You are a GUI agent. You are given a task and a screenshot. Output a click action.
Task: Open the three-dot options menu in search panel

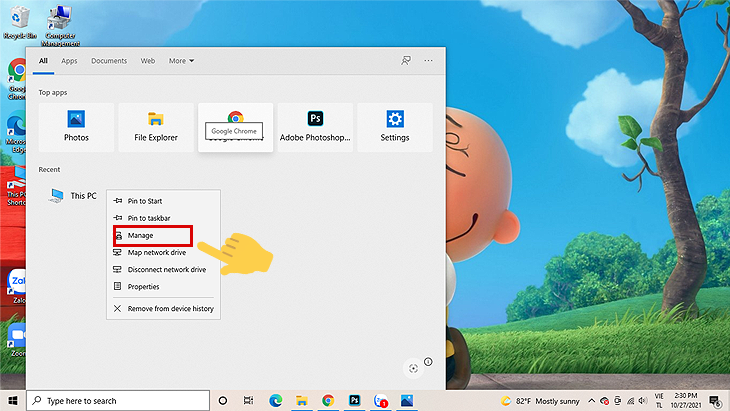click(428, 61)
